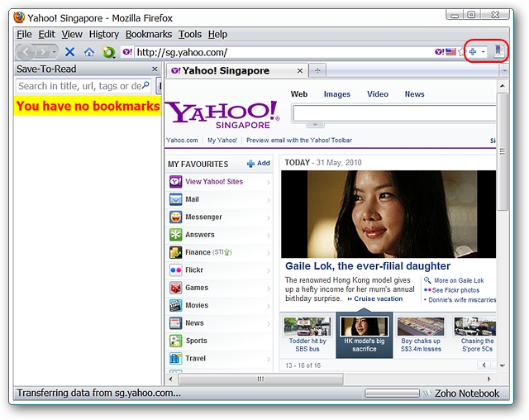Click the Movies clapperboard icon
Screen dimensions: 529x420
pos(176,305)
